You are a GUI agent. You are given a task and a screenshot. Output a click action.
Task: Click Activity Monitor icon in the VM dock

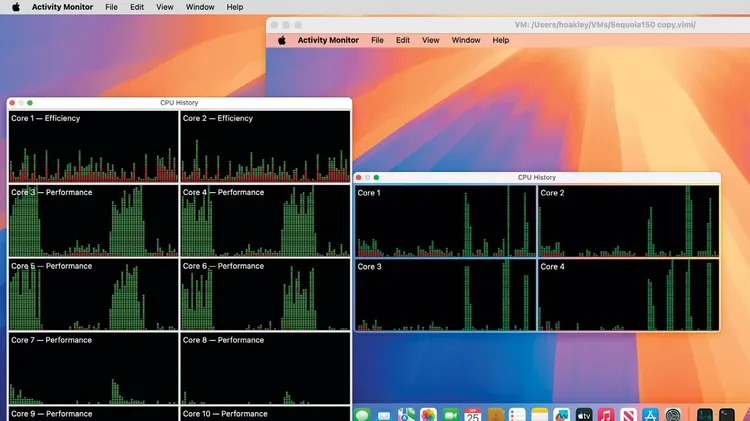tap(705, 415)
